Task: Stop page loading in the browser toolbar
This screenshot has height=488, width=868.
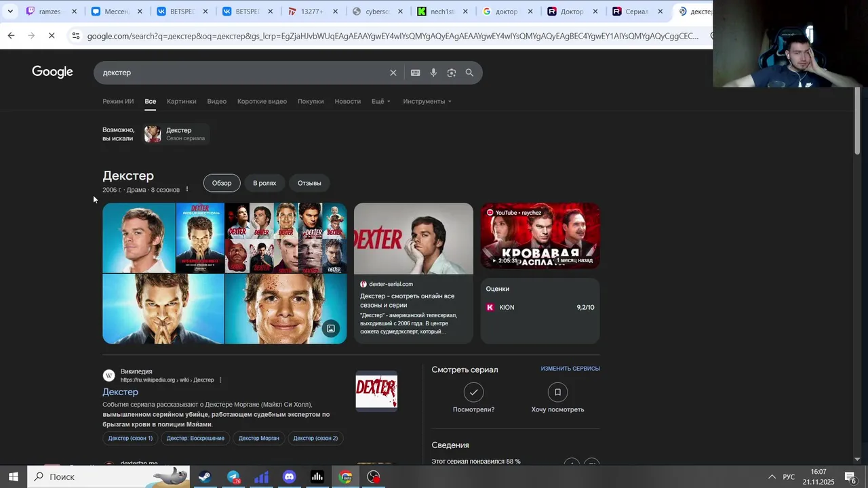Action: [52, 35]
